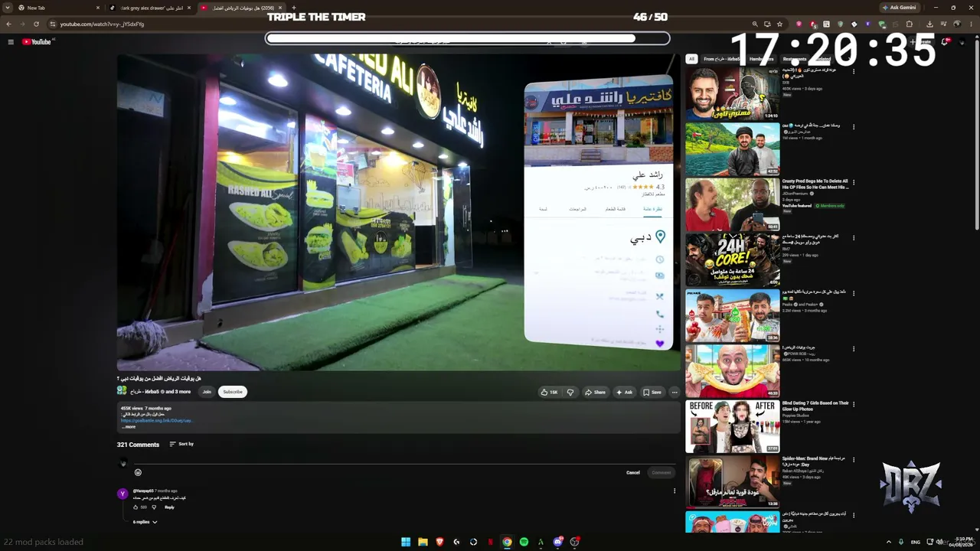
Task: Select the Hamburgers filter chip
Action: (x=761, y=59)
